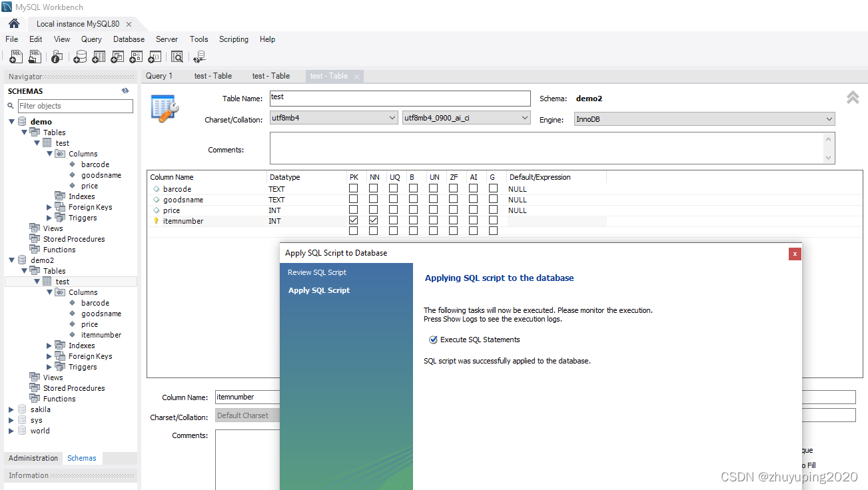Click the Filter objects search field
This screenshot has height=490, width=868.
[75, 106]
